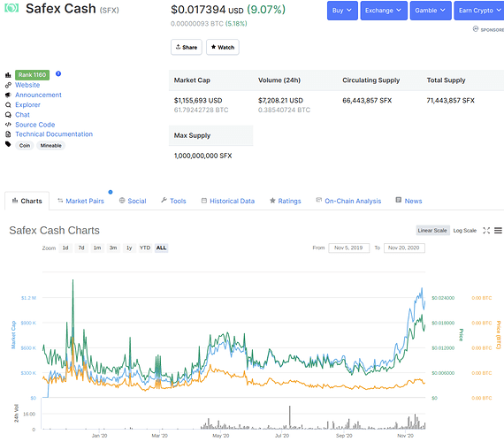Set chart zoom to 1y
Screen dimensions: 504x442
129,248
